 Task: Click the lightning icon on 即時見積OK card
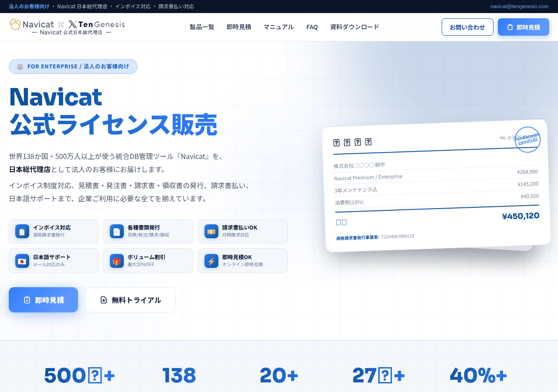click(211, 261)
